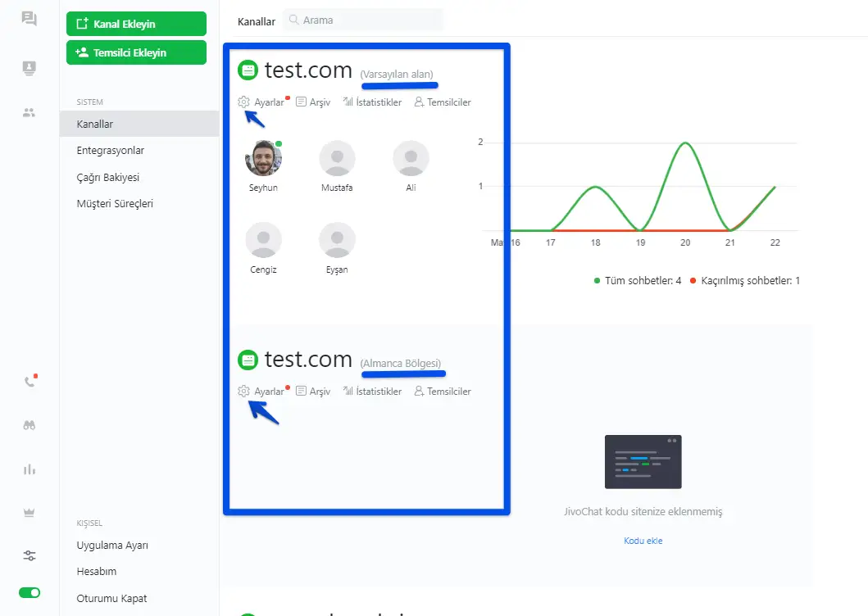Click Temsilciler icon of Almanca Bölgesi channel
Viewport: 868px width, 616px height.
pos(419,391)
